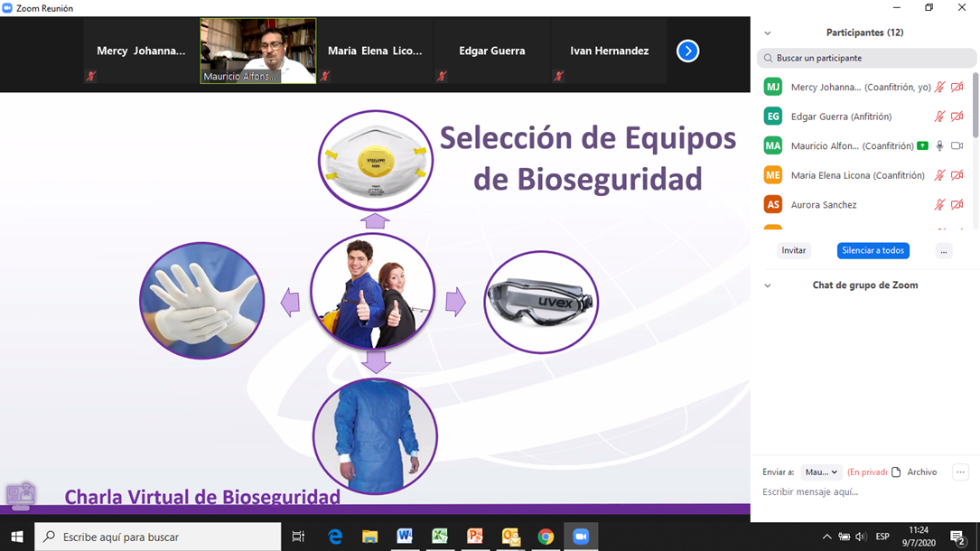Viewport: 980px width, 551px height.
Task: Open Word from the taskbar
Action: pyautogui.click(x=405, y=537)
